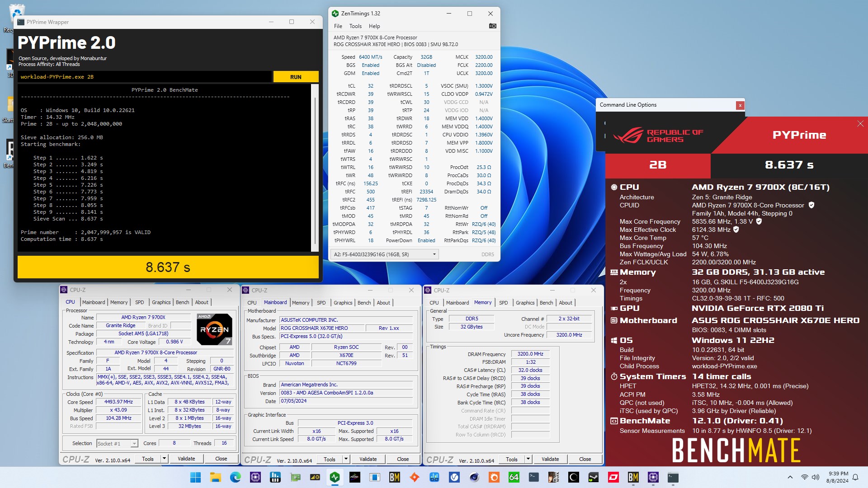Launch Microsoft Edge from the taskbar
Image resolution: width=868 pixels, height=488 pixels.
point(236,477)
